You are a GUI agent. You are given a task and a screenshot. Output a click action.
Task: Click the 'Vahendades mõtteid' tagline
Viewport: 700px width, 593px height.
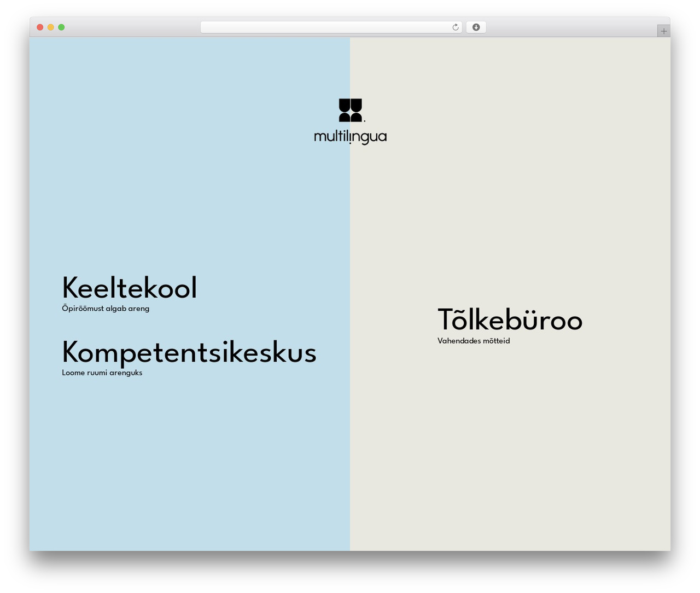click(474, 341)
